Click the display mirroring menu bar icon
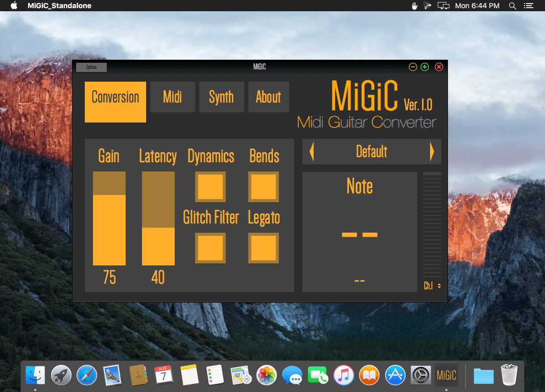Screen dimensions: 545x392 coord(443,6)
